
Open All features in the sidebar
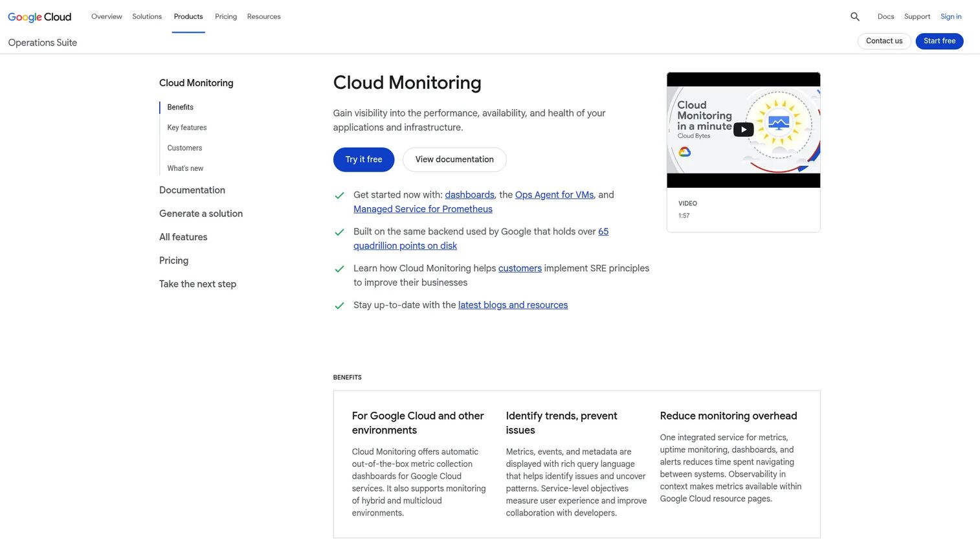pyautogui.click(x=183, y=237)
